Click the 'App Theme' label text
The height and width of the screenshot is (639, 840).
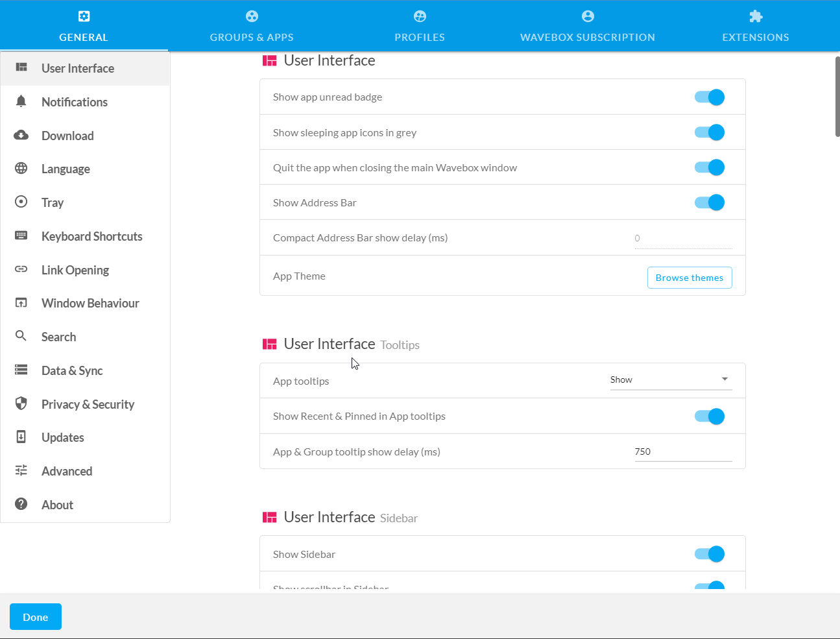[299, 276]
